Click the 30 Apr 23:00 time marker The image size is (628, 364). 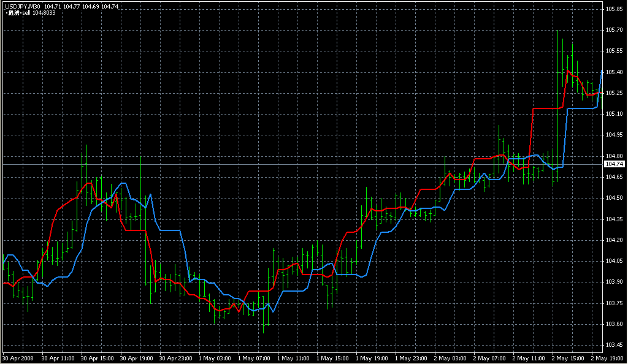click(175, 358)
